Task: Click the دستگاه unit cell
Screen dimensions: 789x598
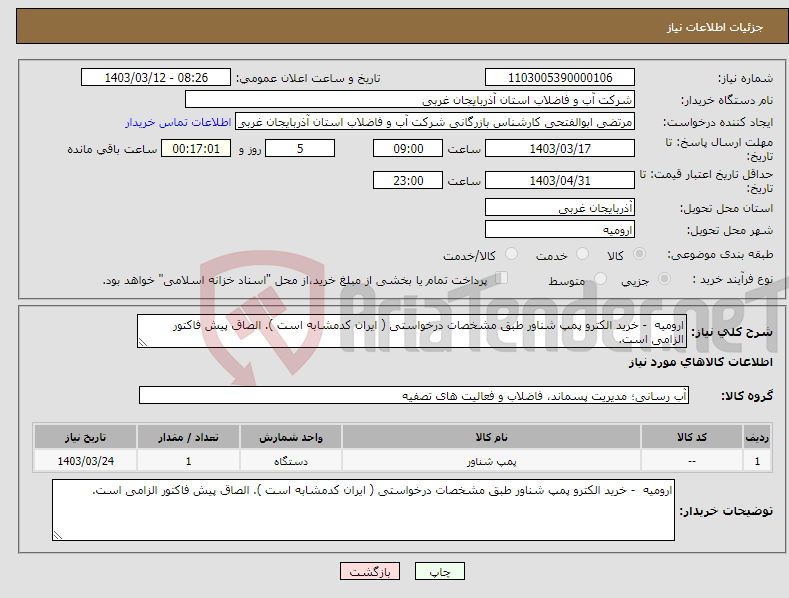Action: [290, 461]
